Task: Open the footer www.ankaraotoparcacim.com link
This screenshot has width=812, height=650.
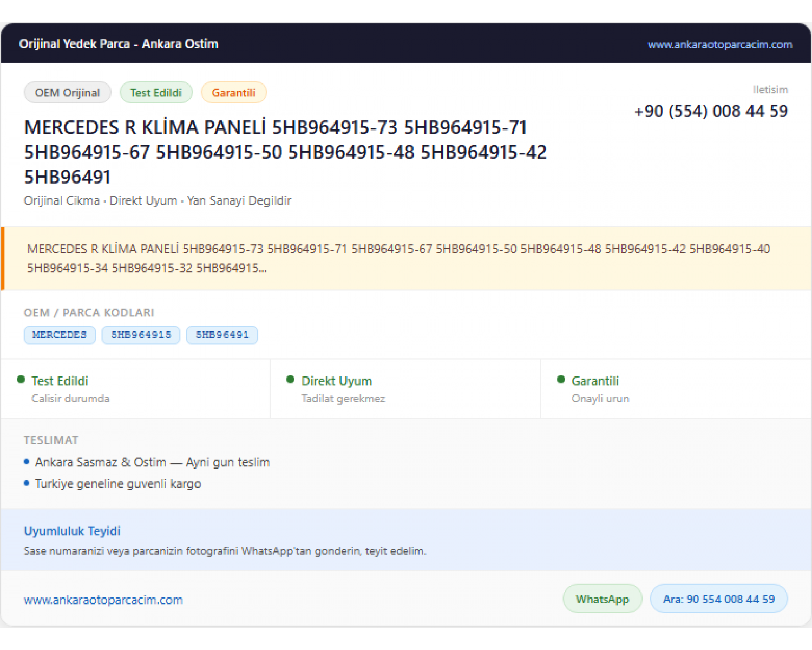Action: (x=103, y=600)
